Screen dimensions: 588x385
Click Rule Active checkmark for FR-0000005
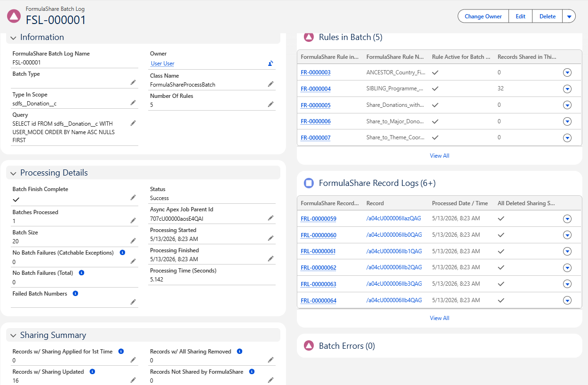coord(436,105)
